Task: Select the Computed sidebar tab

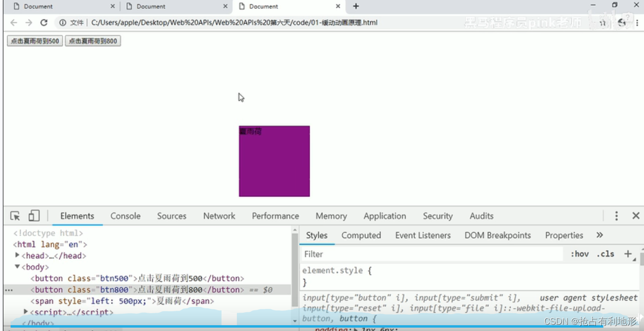Action: point(361,235)
